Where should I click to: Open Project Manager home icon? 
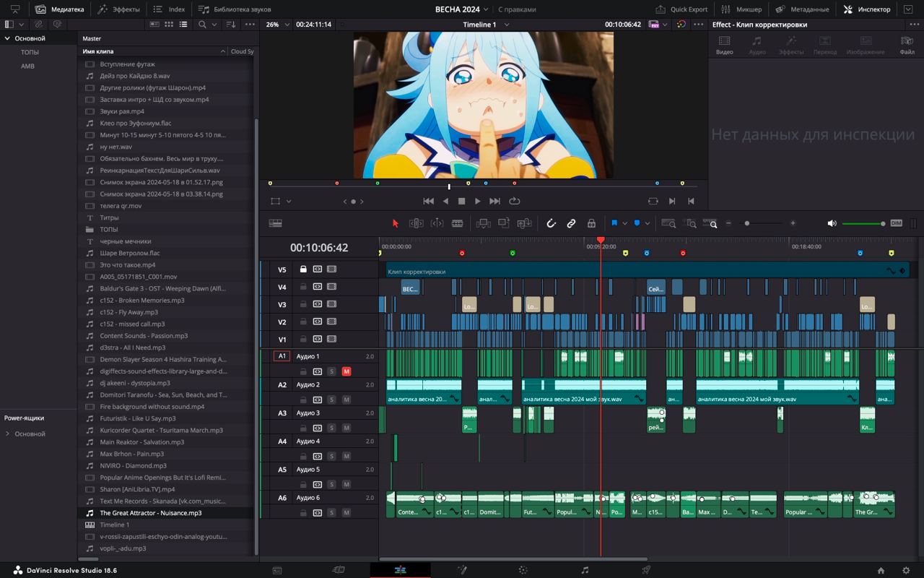(881, 570)
